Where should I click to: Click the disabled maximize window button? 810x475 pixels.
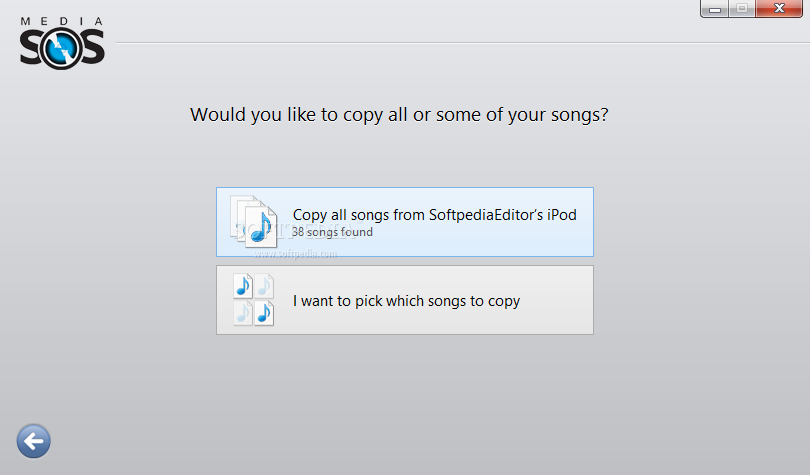click(742, 9)
